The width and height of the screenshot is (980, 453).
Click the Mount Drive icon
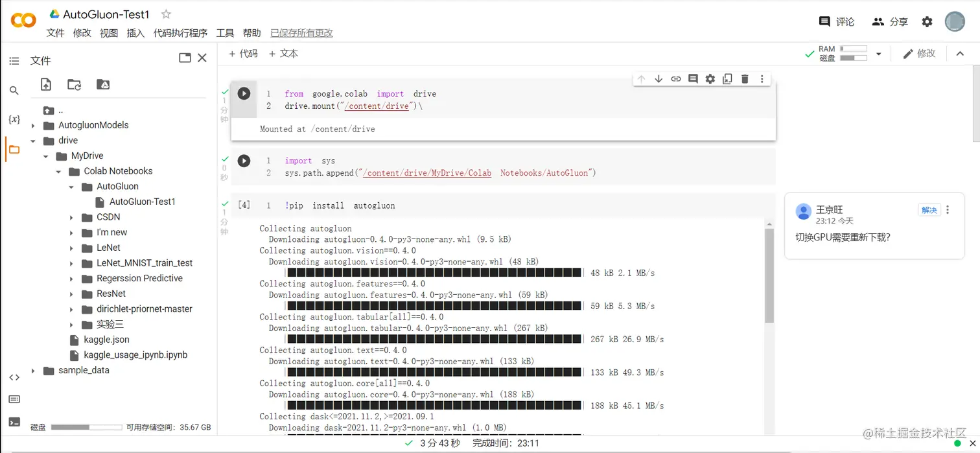point(103,84)
